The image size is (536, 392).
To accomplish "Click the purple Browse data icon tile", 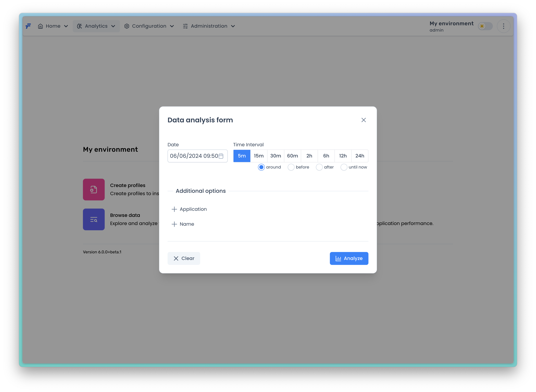I will tap(94, 219).
